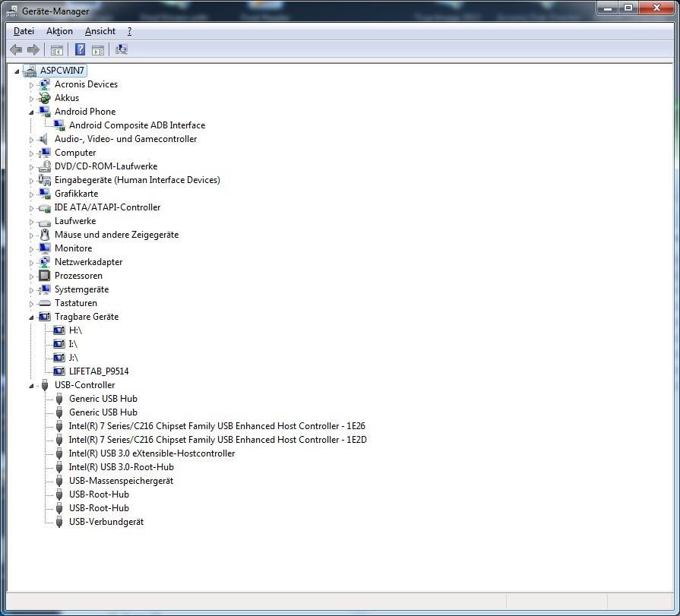The height and width of the screenshot is (616, 680).
Task: Expand the Monitore category
Action: tap(31, 249)
